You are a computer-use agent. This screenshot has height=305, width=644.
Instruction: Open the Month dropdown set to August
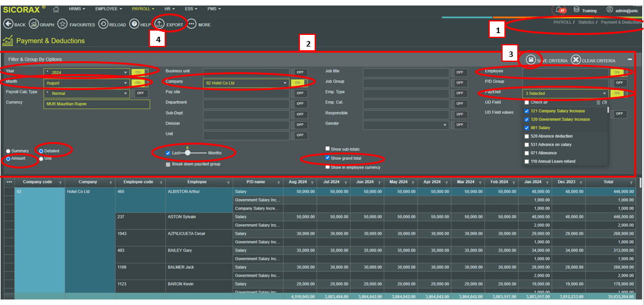point(125,83)
